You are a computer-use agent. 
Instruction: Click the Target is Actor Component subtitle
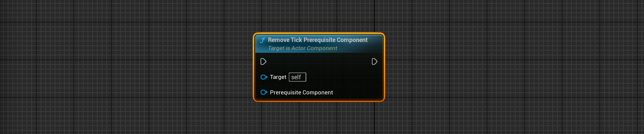(303, 48)
